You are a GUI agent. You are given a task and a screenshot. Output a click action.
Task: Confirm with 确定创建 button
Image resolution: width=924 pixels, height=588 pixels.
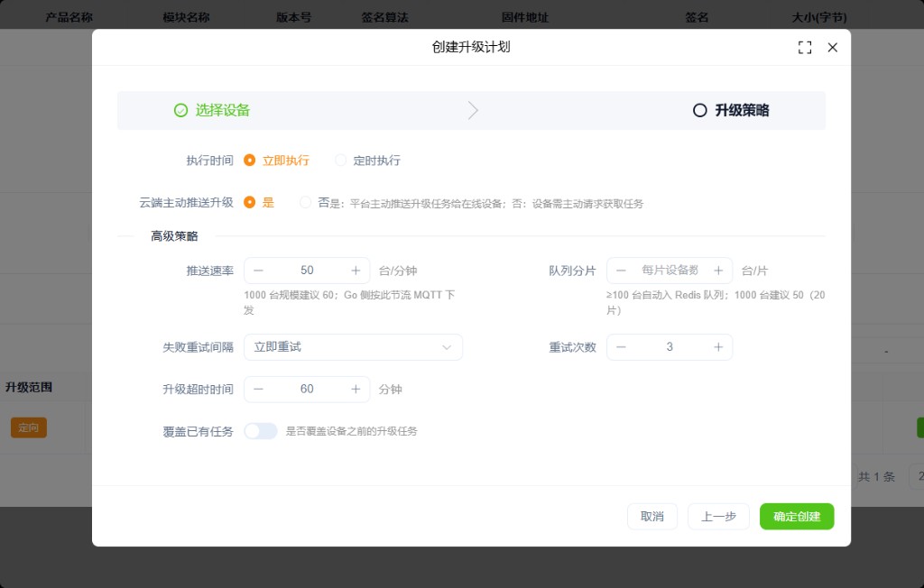tap(797, 517)
